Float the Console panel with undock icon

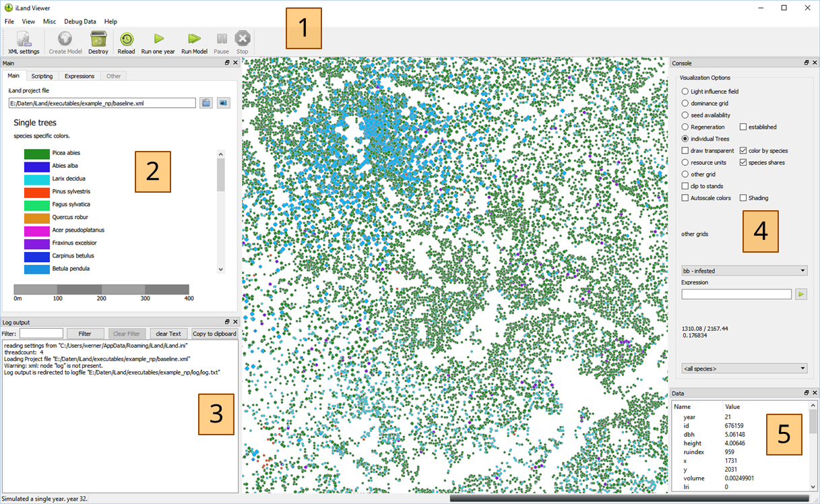[x=807, y=63]
